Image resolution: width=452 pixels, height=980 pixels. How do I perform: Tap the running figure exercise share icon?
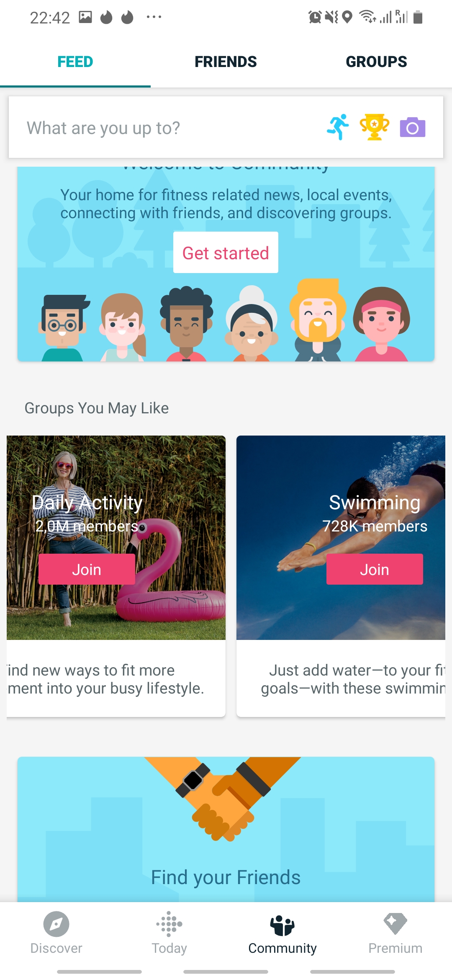click(338, 127)
